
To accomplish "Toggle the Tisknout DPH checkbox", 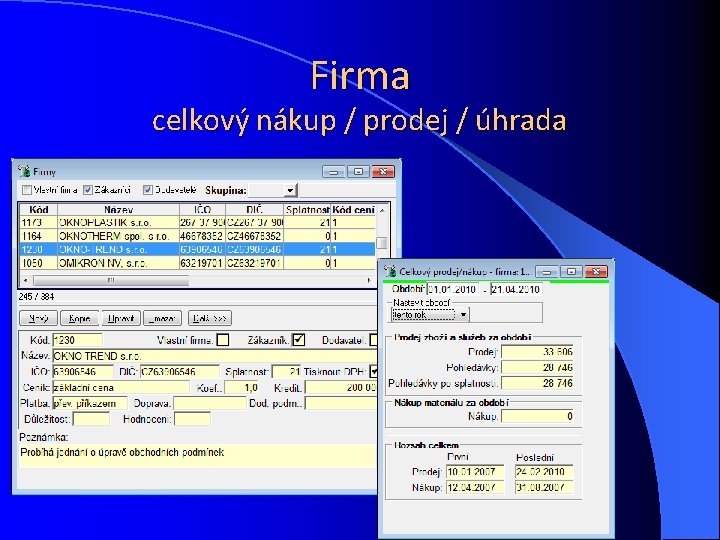I will pos(374,371).
